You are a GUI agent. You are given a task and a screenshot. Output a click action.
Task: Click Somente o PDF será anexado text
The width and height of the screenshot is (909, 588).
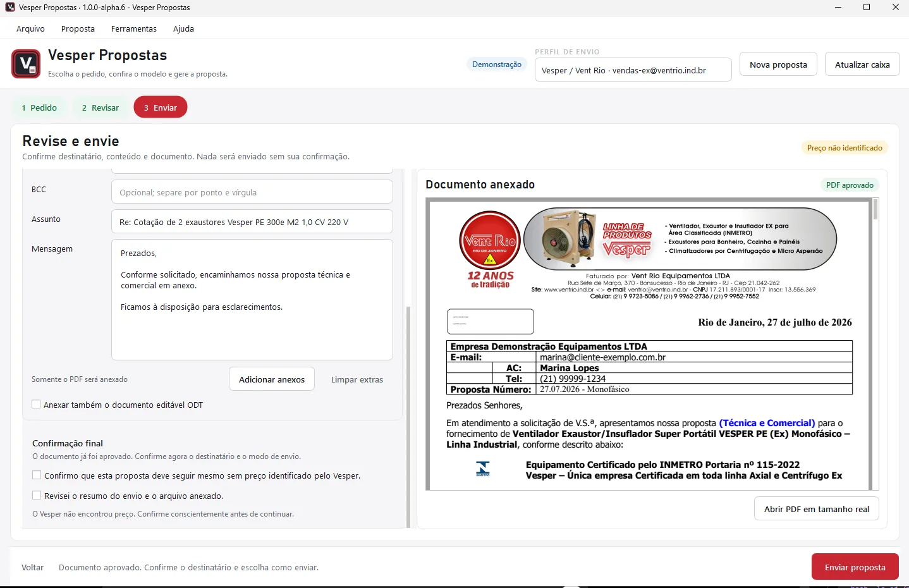[80, 379]
